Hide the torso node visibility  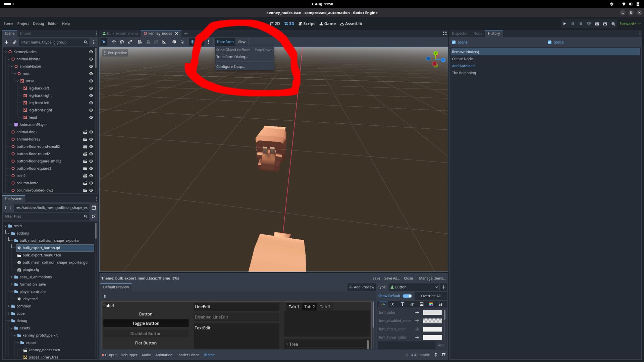[x=91, y=81]
